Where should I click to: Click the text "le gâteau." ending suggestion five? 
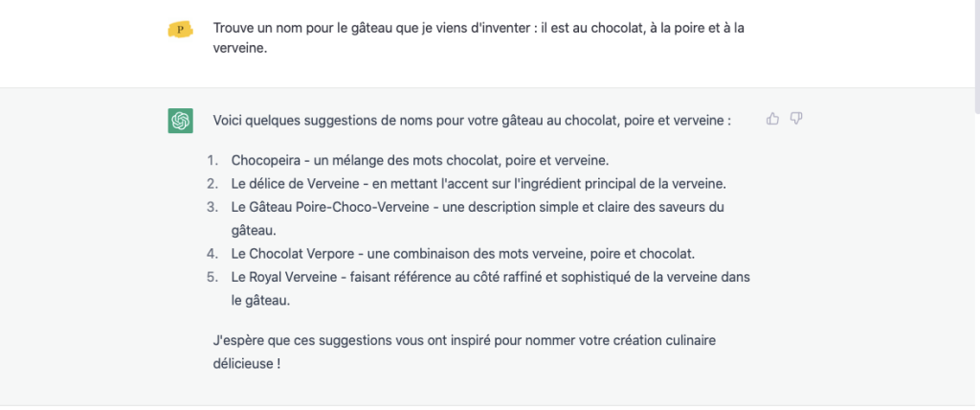click(x=260, y=301)
